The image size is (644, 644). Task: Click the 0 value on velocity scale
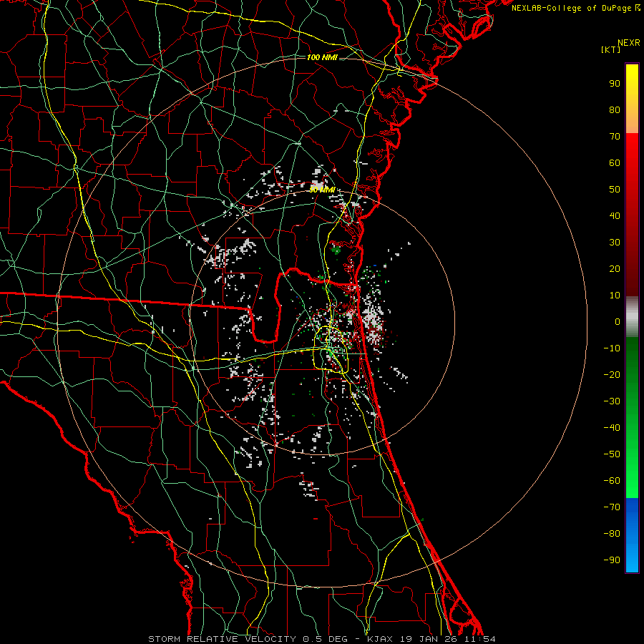pos(618,322)
